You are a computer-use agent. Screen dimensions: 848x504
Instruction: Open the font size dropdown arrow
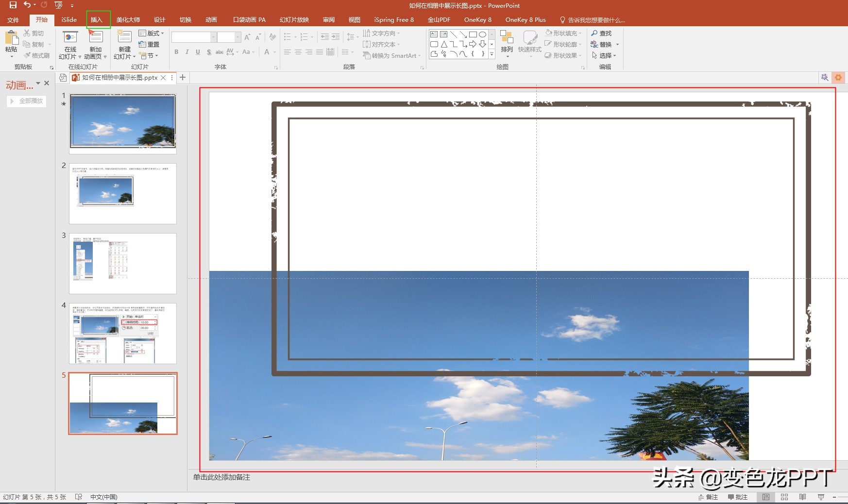pyautogui.click(x=238, y=37)
